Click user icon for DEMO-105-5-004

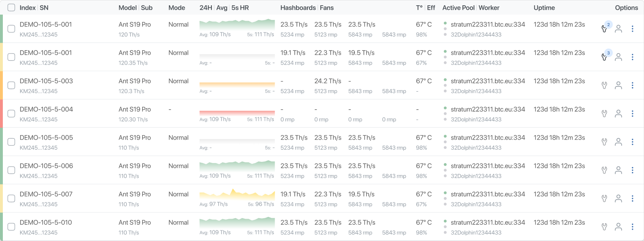(618, 114)
